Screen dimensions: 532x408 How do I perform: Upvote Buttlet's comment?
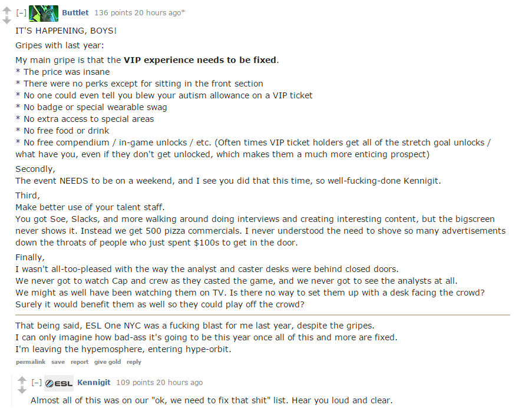point(6,11)
